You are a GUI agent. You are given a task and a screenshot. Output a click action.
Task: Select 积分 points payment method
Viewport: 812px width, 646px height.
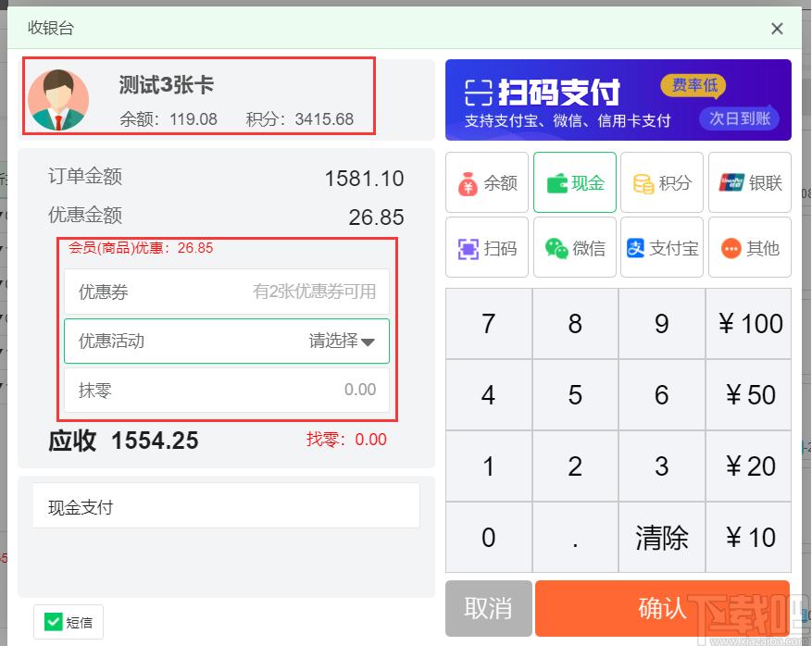pos(662,182)
